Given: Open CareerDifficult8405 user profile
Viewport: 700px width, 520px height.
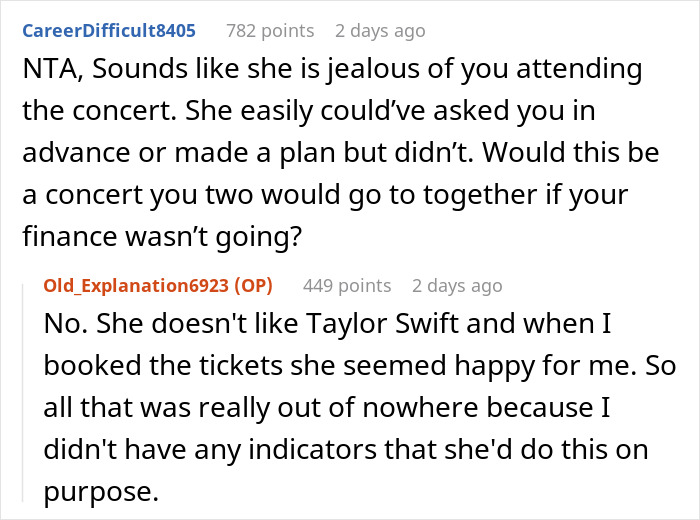Looking at the screenshot, I should click(108, 31).
